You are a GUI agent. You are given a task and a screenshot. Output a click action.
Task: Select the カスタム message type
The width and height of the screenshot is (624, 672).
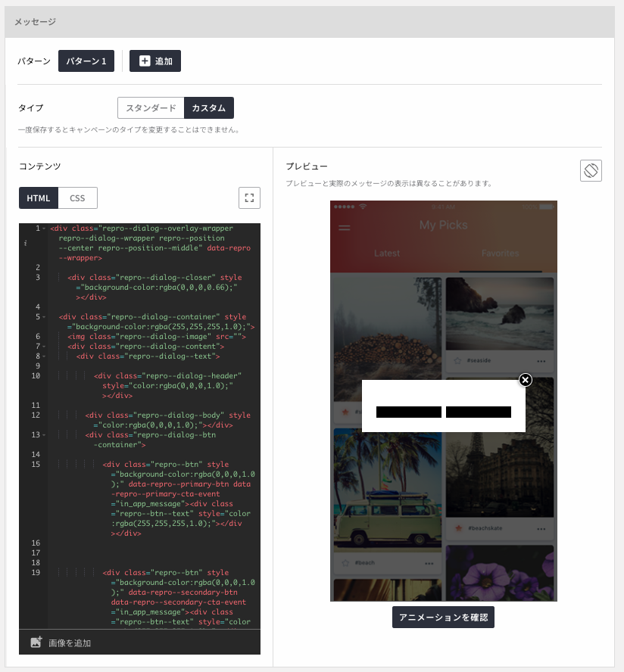point(209,107)
